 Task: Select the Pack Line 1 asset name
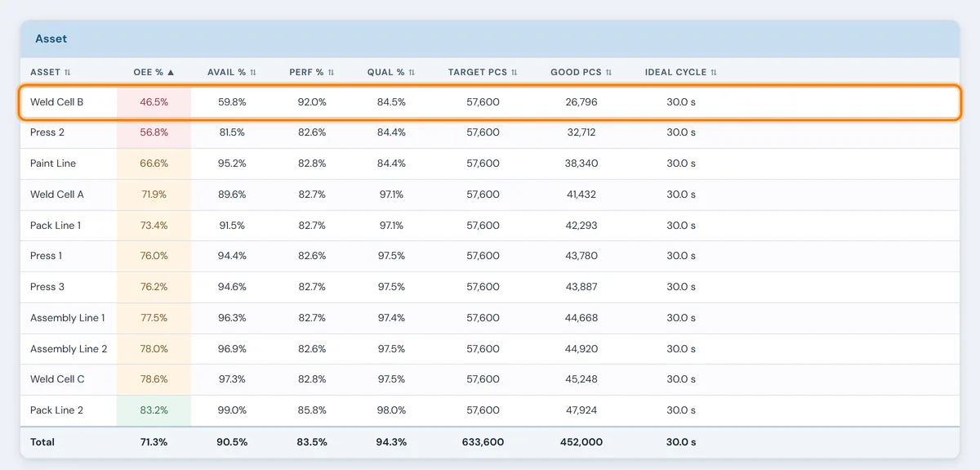(x=56, y=225)
